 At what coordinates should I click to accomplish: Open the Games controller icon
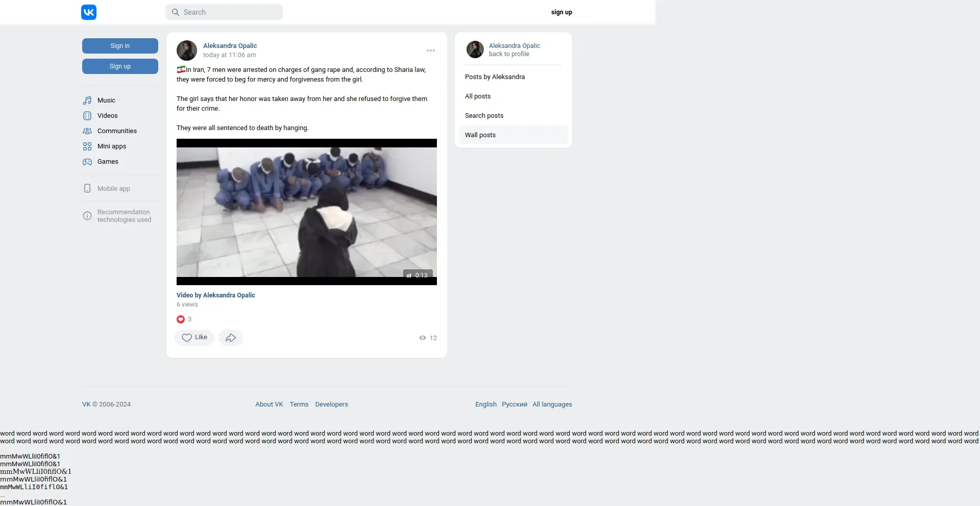tap(87, 162)
